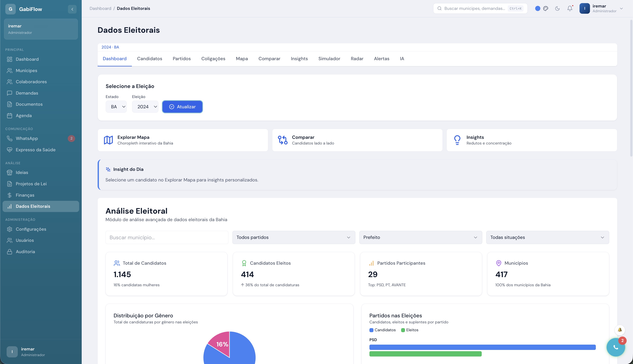
Task: Click the Comparar card swap icon
Action: [283, 140]
